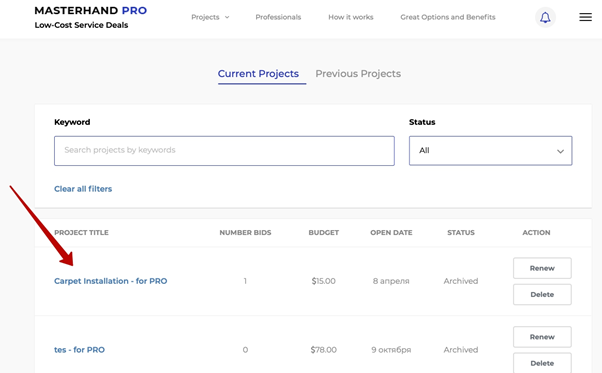Click the NUMBER BIDS column header
Viewport: 602px width, 373px height.
[245, 233]
